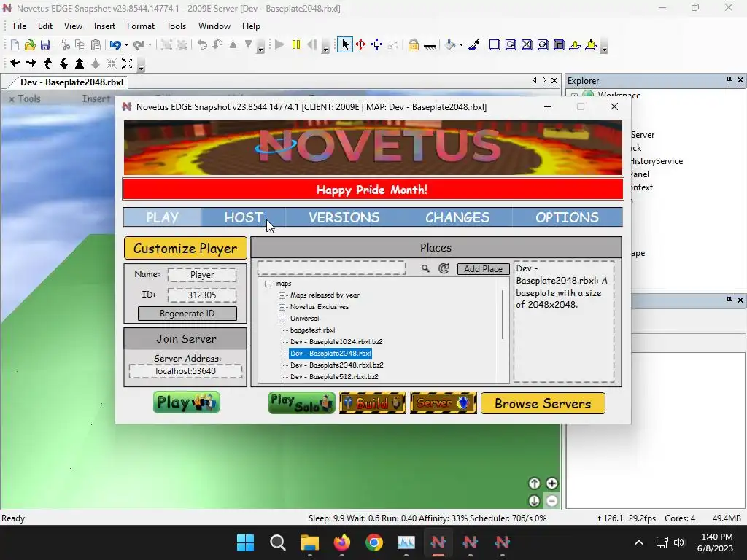Click the Customize Player button
Image resolution: width=747 pixels, height=560 pixels.
click(185, 248)
